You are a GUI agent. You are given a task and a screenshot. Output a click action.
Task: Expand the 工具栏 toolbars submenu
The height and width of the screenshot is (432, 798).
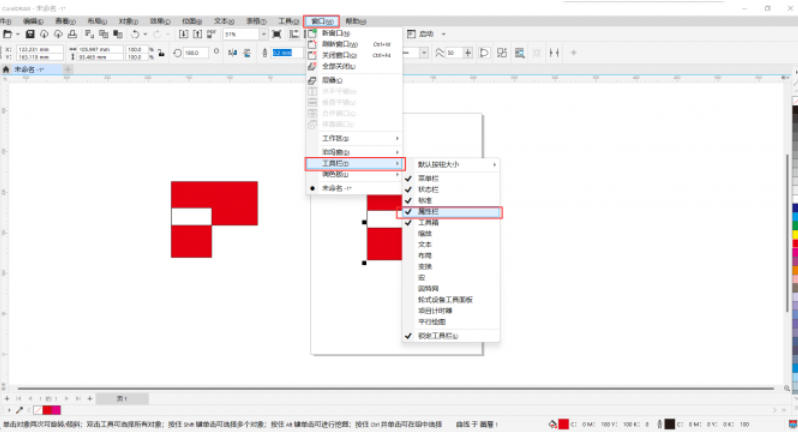point(354,163)
